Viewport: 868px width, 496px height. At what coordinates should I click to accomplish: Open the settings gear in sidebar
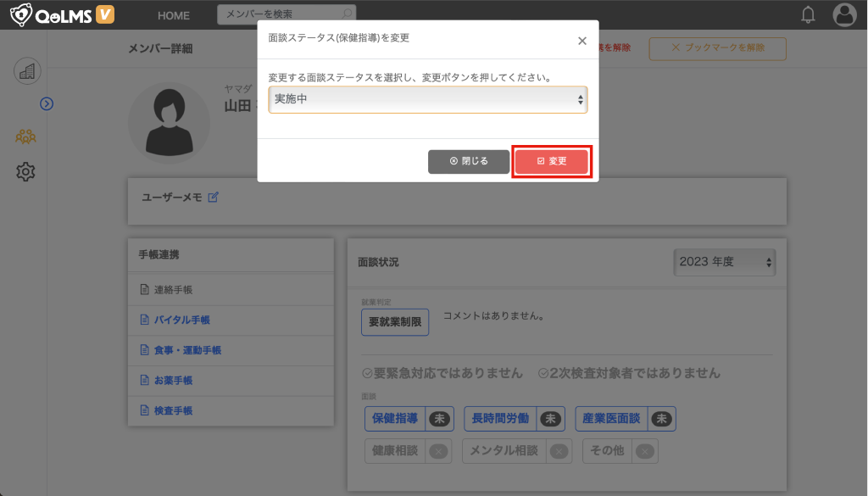point(25,172)
